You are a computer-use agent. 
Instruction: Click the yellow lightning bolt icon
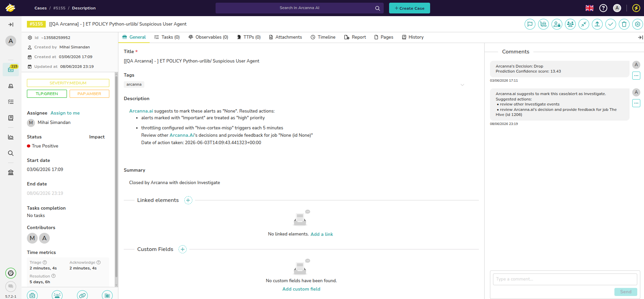tap(636, 8)
